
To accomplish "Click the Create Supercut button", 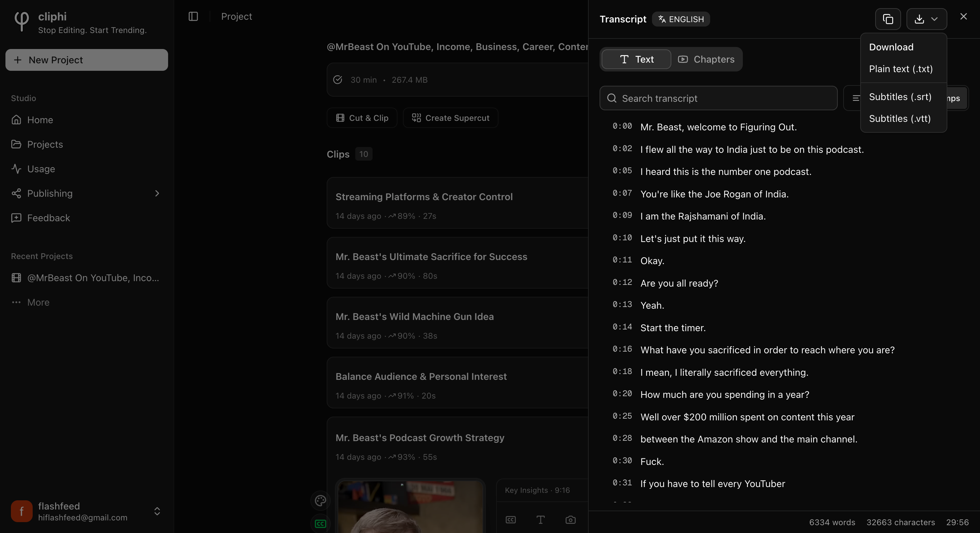I will (x=451, y=118).
